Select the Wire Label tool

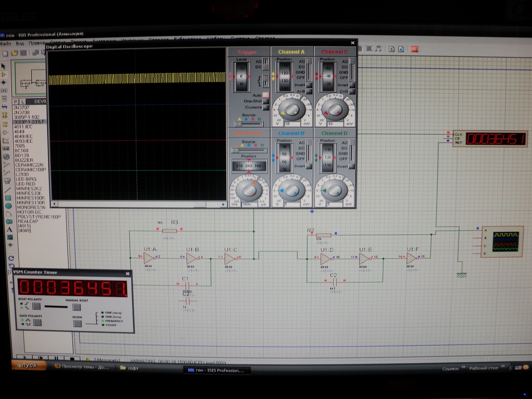click(4, 91)
